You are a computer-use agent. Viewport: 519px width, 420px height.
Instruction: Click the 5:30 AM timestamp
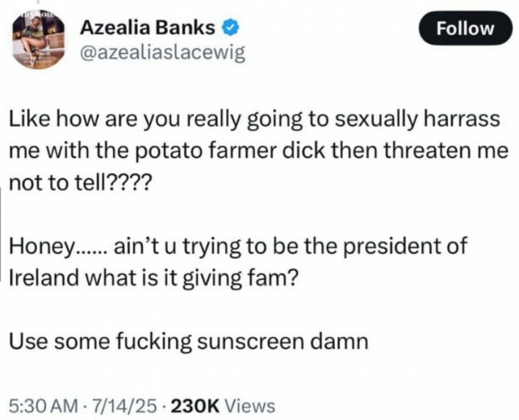point(44,406)
